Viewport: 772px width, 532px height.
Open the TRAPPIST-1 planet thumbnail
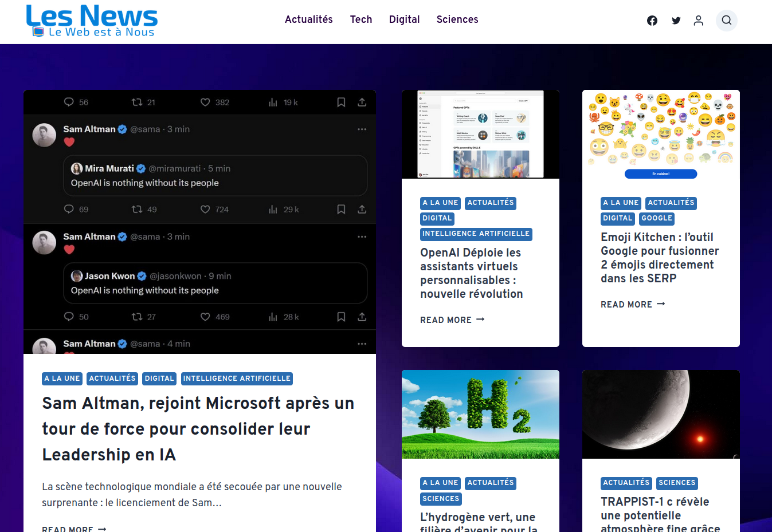click(x=661, y=414)
